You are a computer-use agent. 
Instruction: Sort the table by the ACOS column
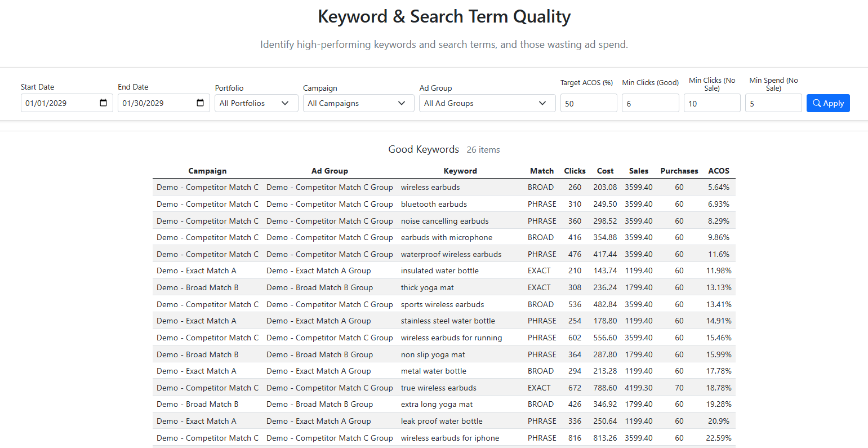point(719,171)
